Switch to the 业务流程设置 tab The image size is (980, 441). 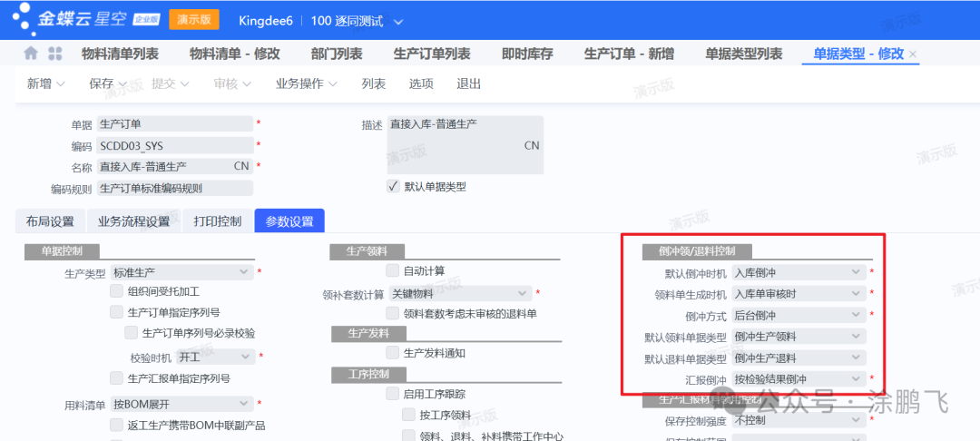133,221
